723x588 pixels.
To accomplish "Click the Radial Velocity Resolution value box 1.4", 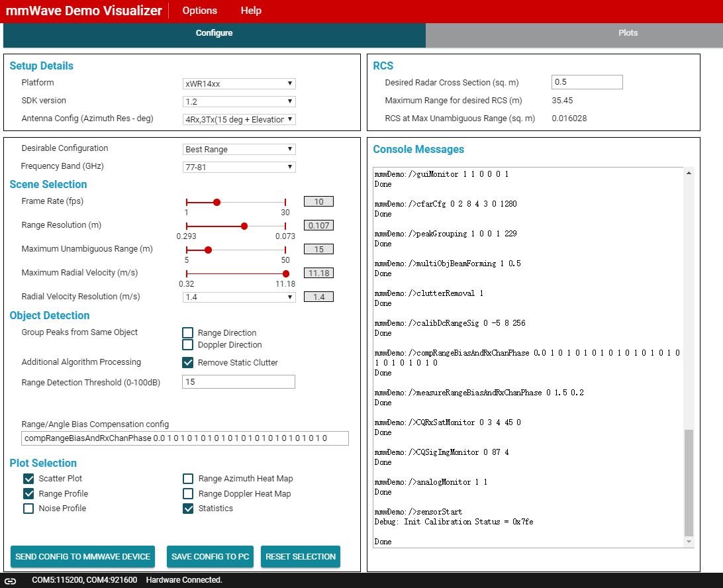I will click(318, 297).
